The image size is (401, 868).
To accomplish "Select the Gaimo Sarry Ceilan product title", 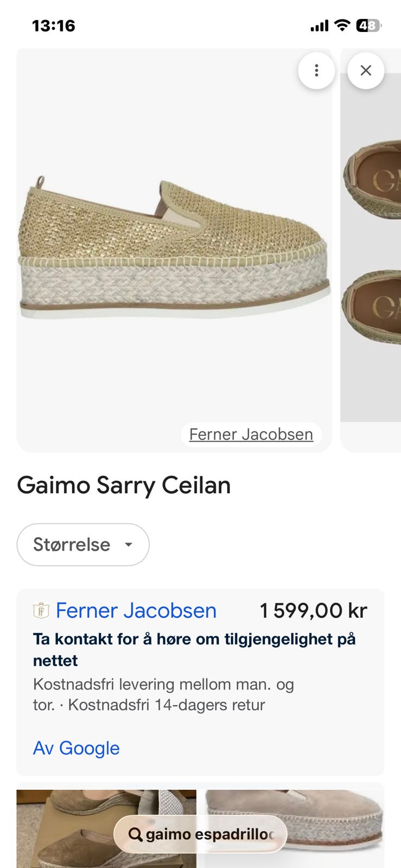I will coord(124,486).
